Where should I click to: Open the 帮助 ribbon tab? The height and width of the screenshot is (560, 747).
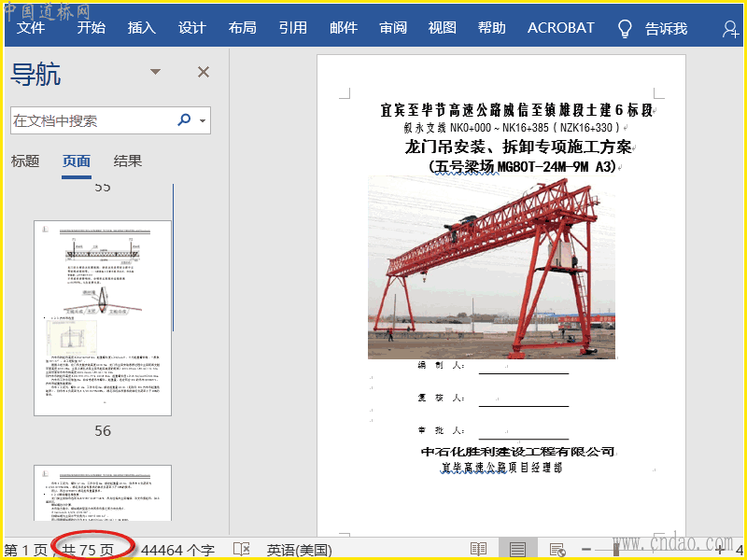click(x=492, y=28)
